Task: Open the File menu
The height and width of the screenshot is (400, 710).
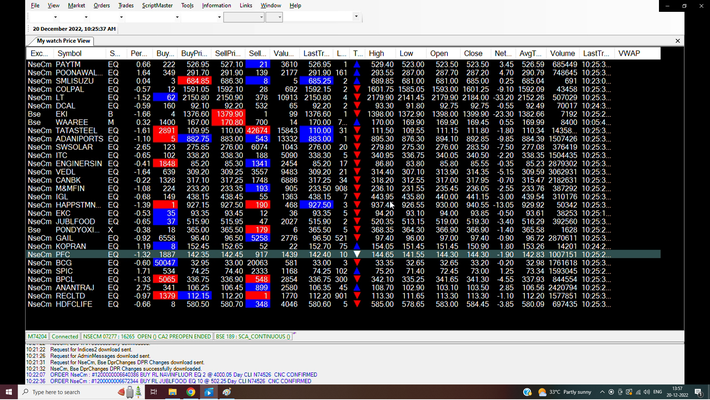Action: tap(35, 5)
